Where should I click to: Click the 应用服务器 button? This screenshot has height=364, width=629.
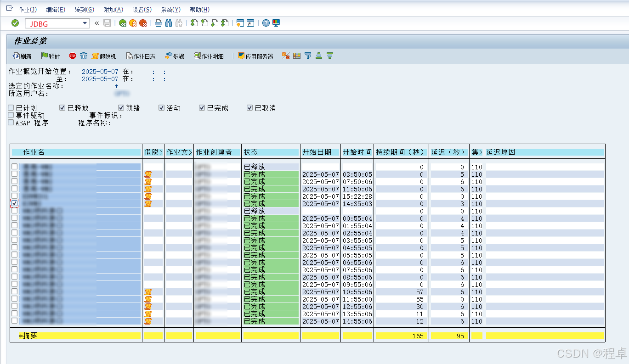(255, 56)
